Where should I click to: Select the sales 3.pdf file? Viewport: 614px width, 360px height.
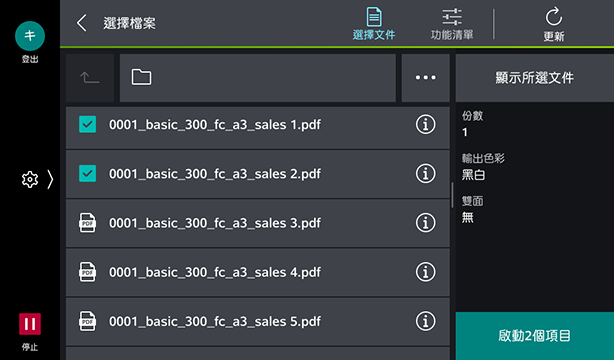pyautogui.click(x=258, y=223)
